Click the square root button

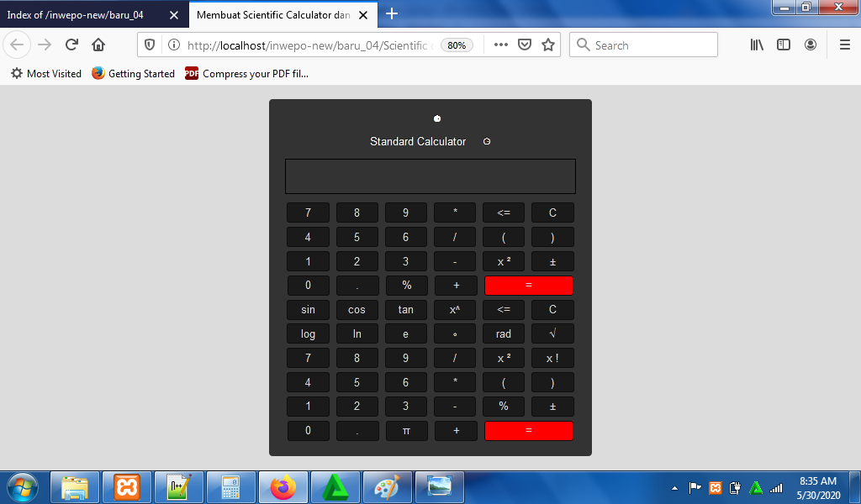coord(552,334)
